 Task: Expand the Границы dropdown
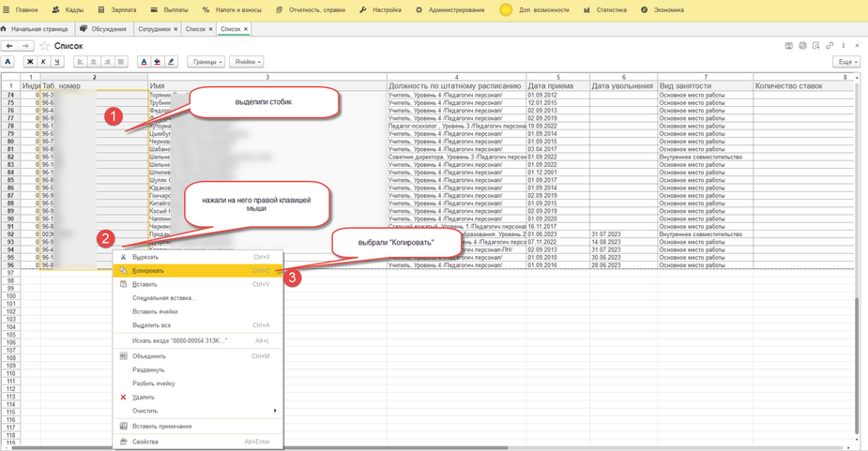coord(206,62)
